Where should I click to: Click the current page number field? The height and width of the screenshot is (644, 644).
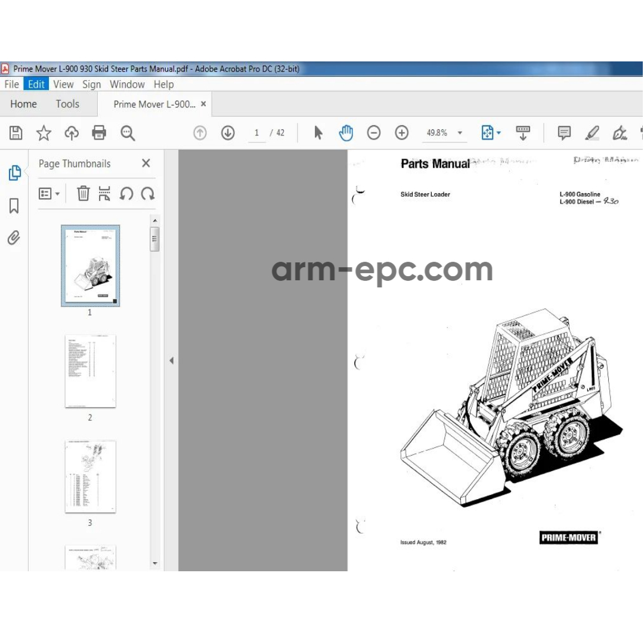(256, 132)
